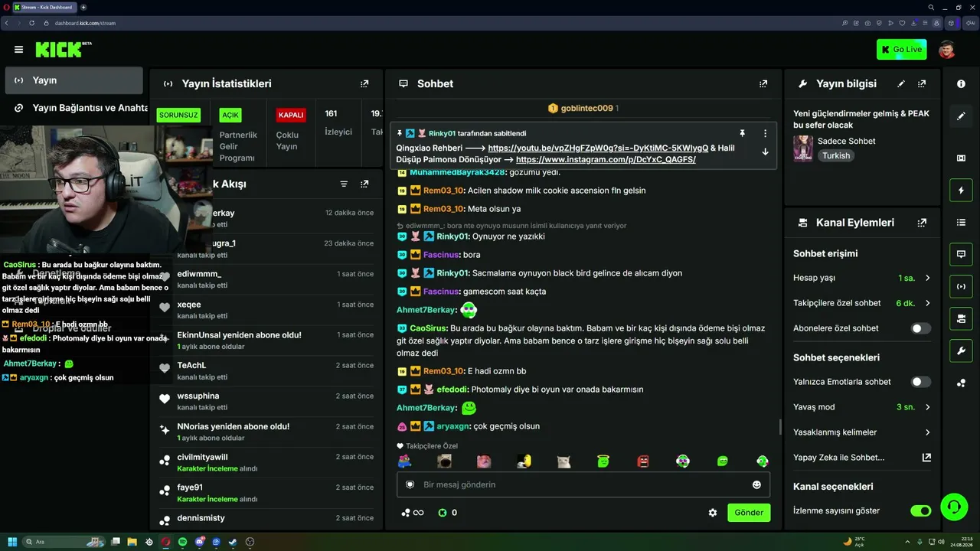Click the info icon in right sidebar
This screenshot has height=551, width=980.
coord(961,84)
